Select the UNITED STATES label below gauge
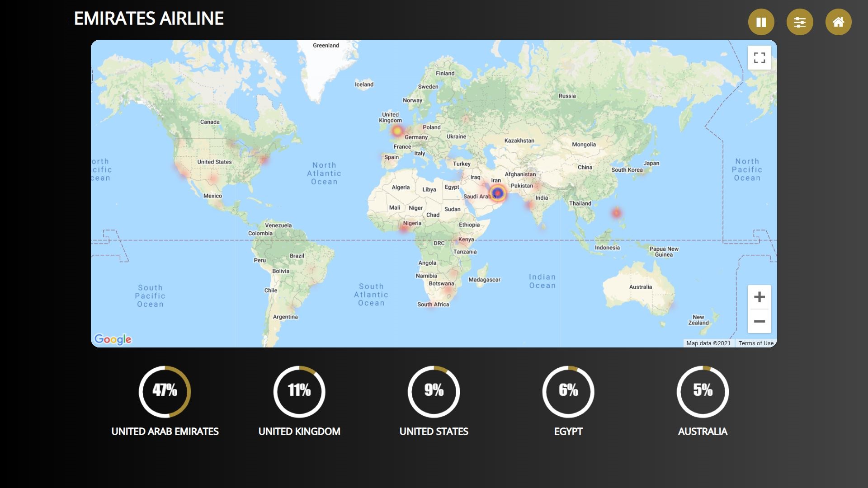Viewport: 868px width, 488px height. click(x=434, y=432)
